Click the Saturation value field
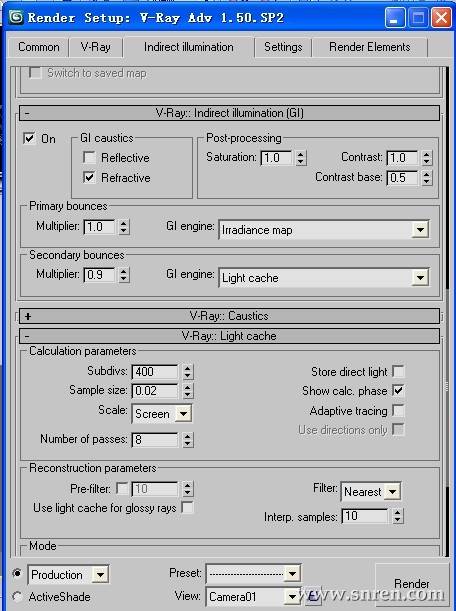This screenshot has height=611, width=456. click(277, 158)
